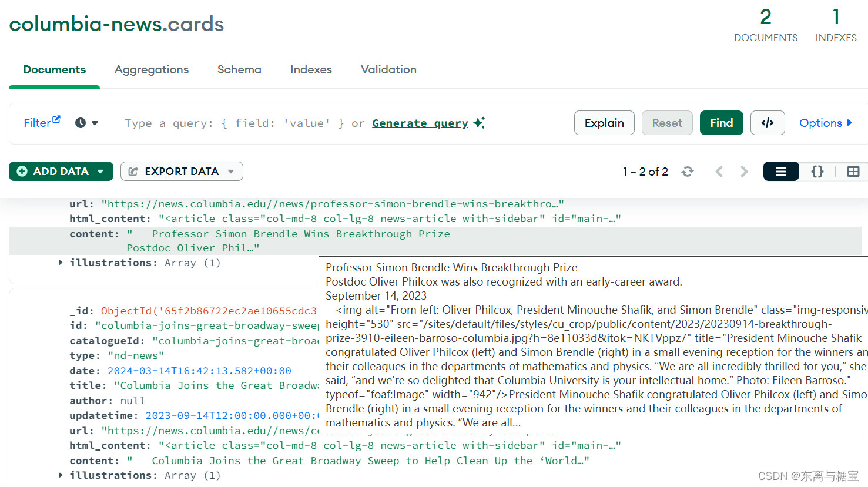Switch to JSON view
Image resolution: width=868 pixels, height=487 pixels.
[x=817, y=172]
